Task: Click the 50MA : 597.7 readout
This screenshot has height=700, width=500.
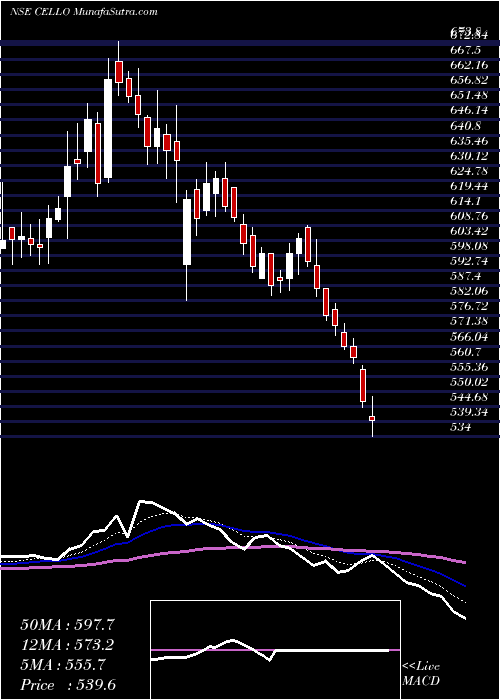Action: pos(67,625)
